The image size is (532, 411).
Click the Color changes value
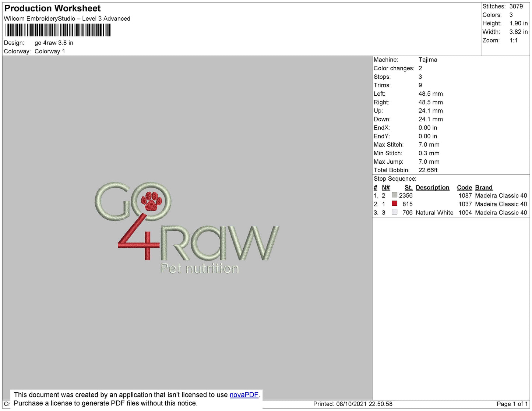[x=420, y=68]
